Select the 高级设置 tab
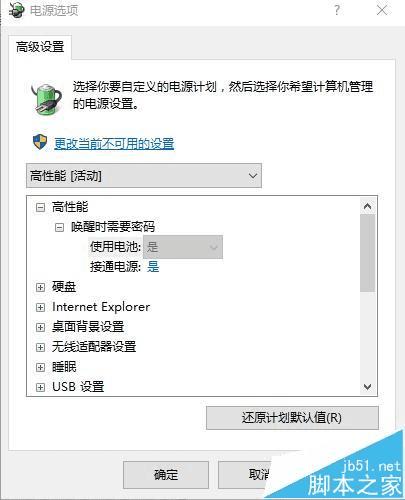This screenshot has width=405, height=500. (40, 47)
